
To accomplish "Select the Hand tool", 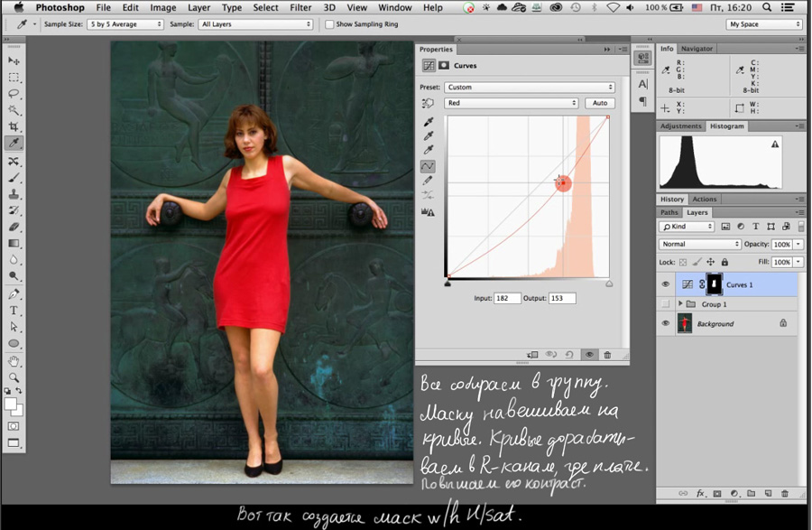I will [14, 360].
